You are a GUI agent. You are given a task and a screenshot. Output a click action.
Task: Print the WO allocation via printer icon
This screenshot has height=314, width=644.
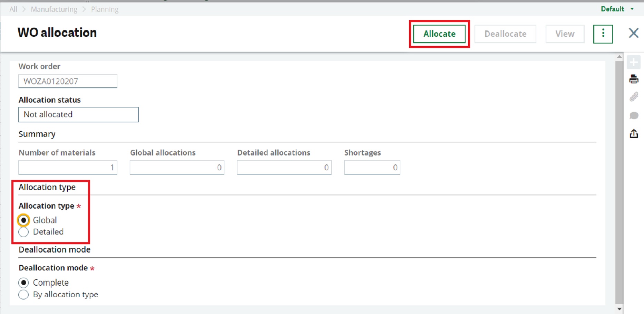(634, 79)
